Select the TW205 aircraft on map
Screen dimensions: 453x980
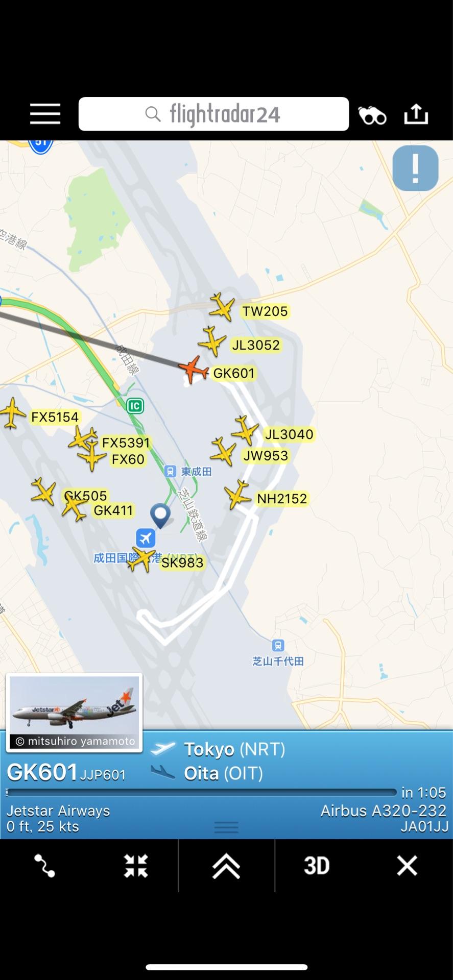tap(221, 307)
